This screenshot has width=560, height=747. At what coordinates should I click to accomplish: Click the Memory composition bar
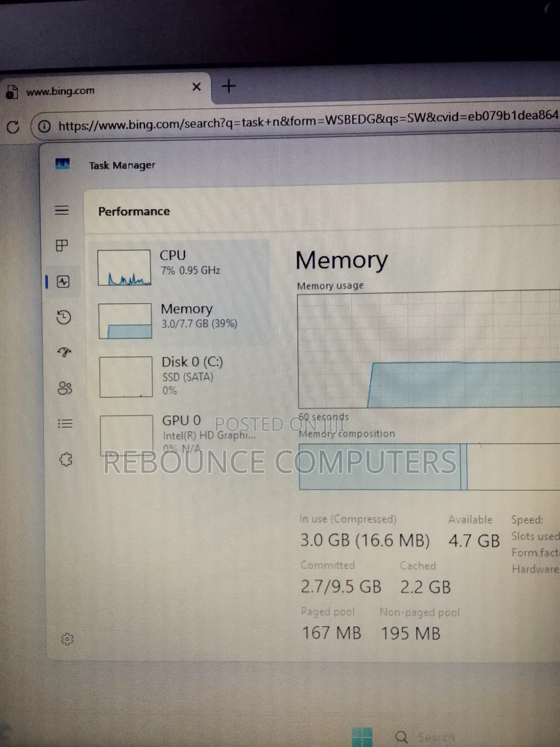tap(429, 466)
